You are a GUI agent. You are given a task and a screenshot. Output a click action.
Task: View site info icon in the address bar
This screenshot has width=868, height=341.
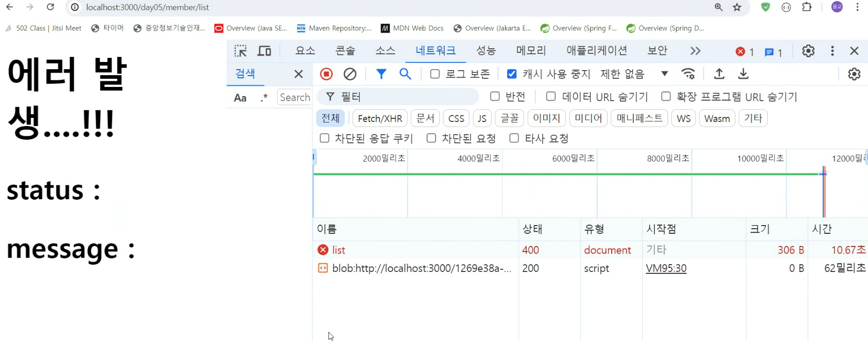(x=75, y=7)
